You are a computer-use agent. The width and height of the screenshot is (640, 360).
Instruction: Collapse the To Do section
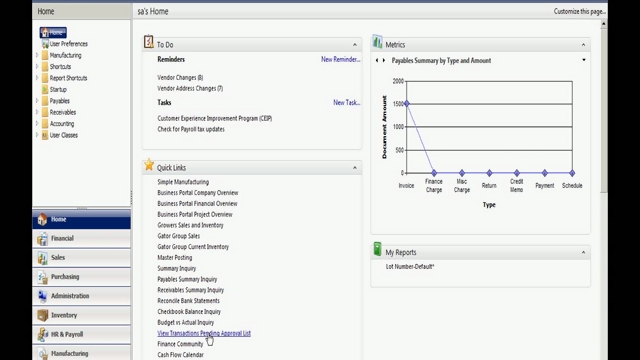(x=355, y=44)
